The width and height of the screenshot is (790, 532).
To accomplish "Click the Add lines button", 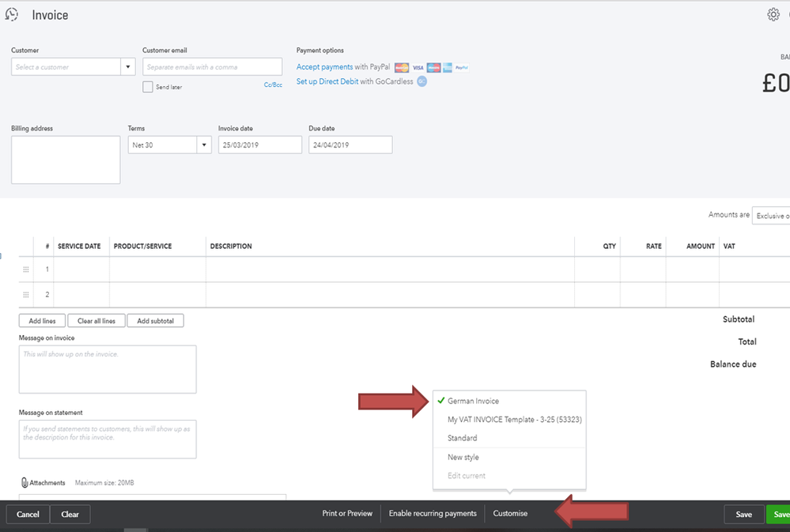I will 43,321.
